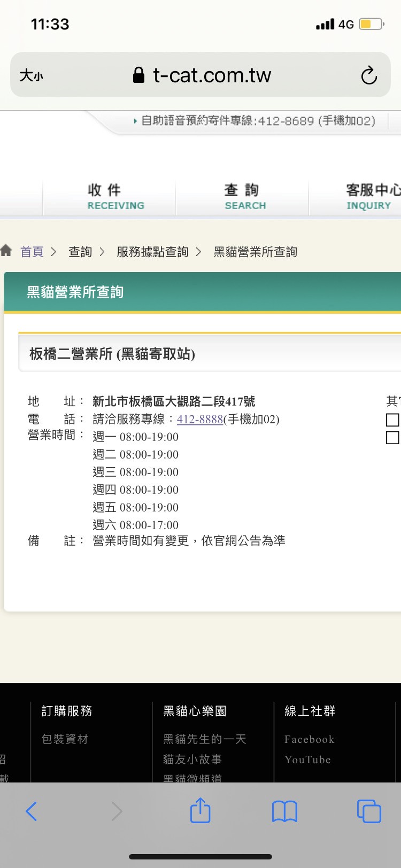Viewport: 401px width, 868px height.
Task: Check the second checkbox under 其它
Action: 392,437
